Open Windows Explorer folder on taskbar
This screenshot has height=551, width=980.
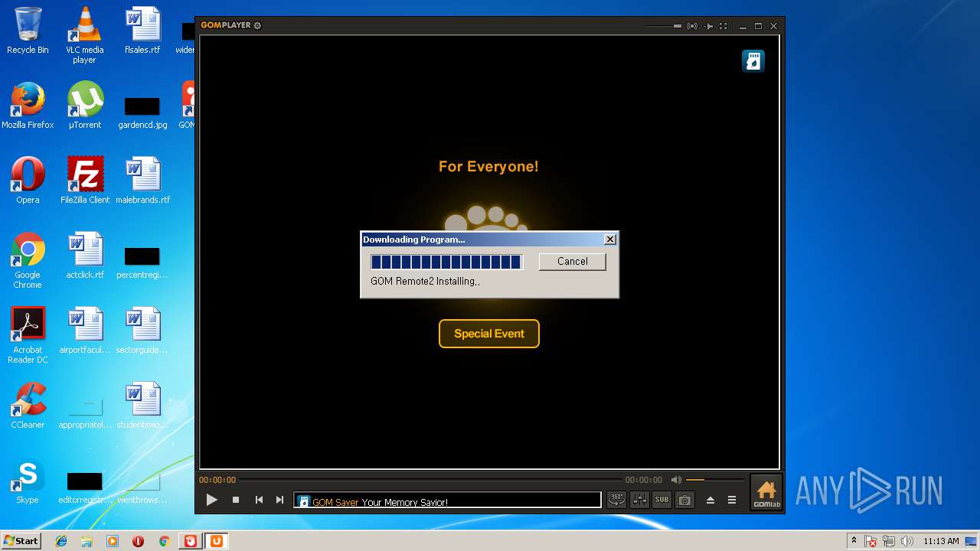coord(87,541)
